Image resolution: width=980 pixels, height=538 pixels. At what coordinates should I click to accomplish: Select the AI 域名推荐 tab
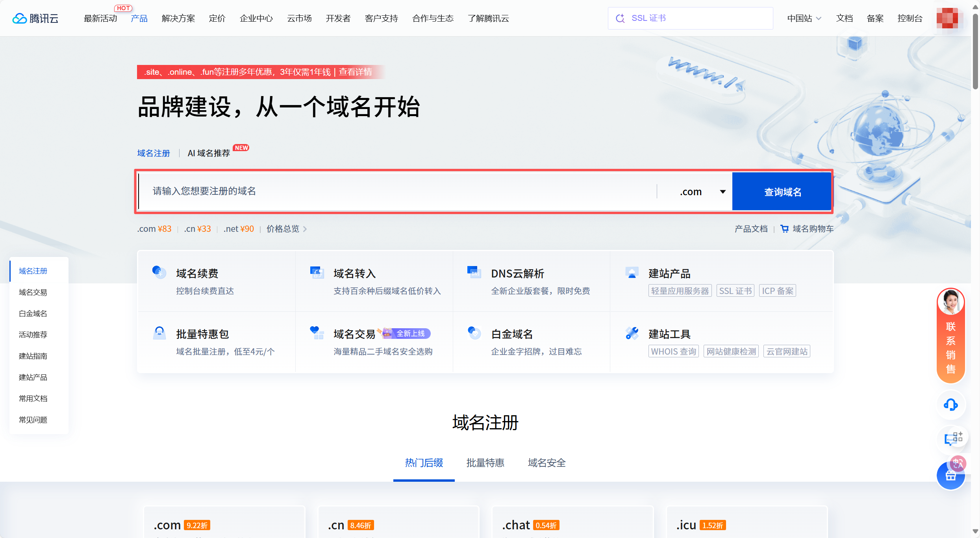click(x=209, y=153)
